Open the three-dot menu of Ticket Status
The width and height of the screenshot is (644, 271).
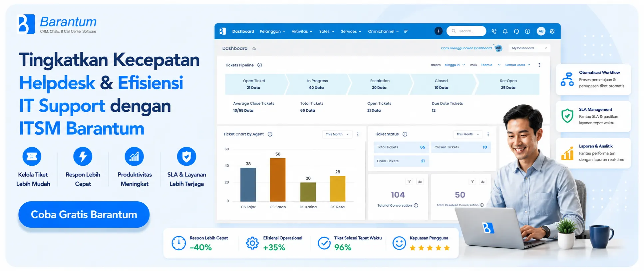tap(488, 134)
